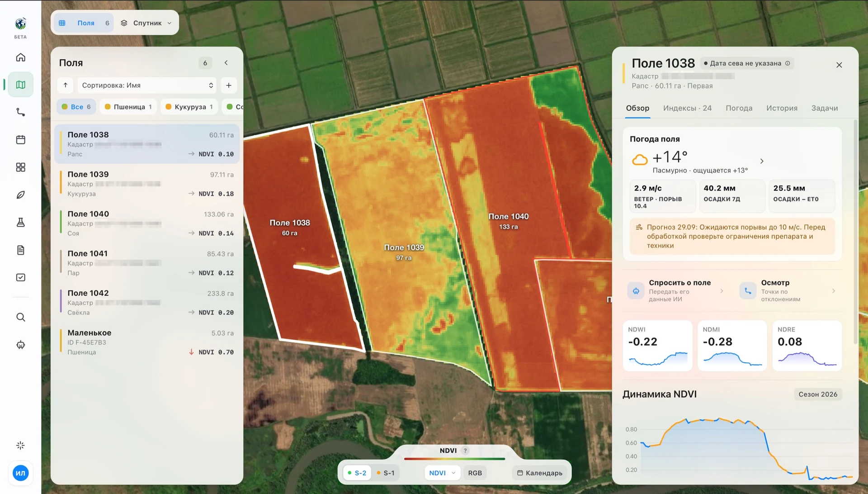Open the Сортировка: Имя dropdown

(147, 85)
